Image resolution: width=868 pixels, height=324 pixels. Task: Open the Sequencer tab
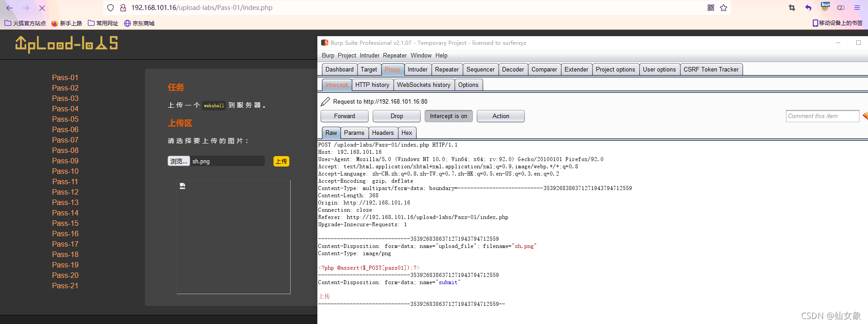(480, 69)
